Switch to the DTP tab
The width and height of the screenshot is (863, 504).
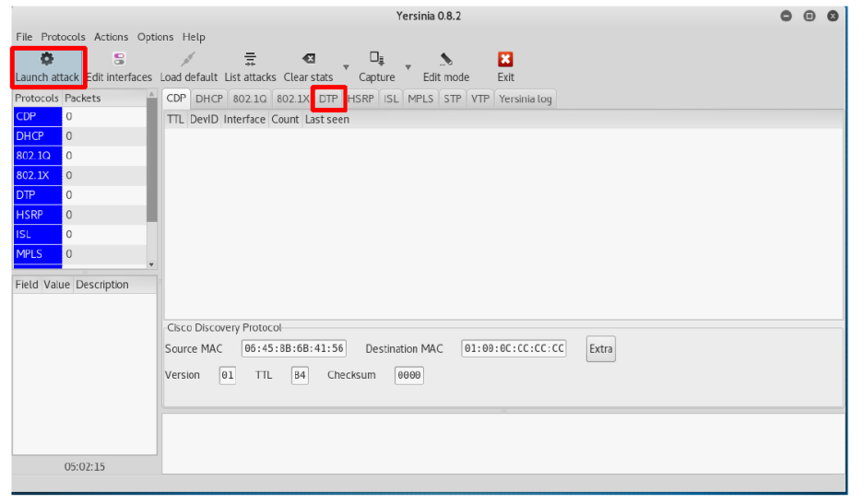328,99
